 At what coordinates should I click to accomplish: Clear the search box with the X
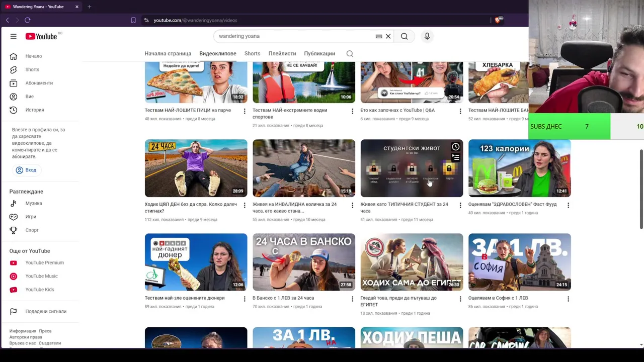388,36
